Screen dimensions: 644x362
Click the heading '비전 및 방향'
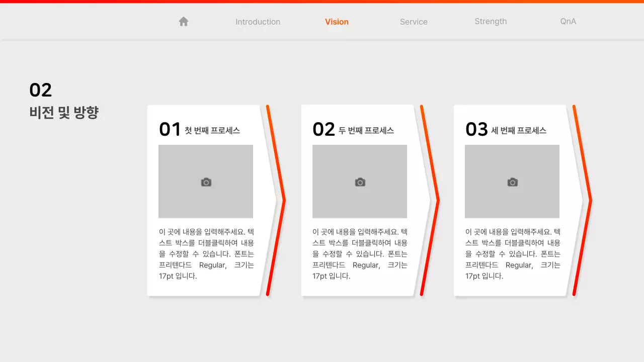(63, 113)
